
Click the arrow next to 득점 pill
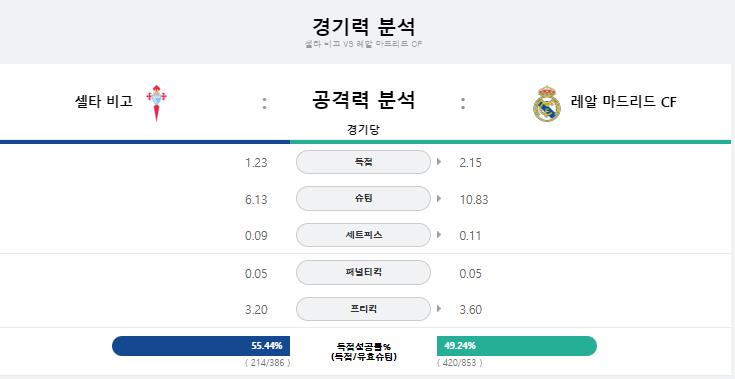pos(439,162)
